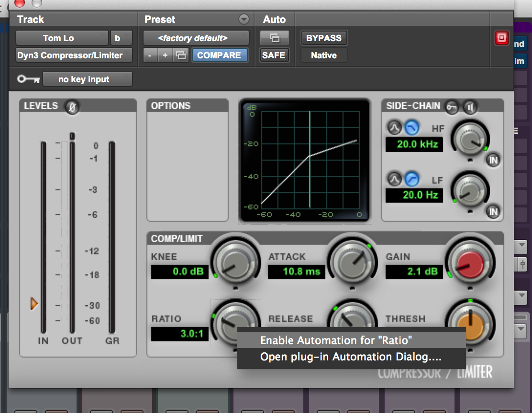The image size is (532, 413).
Task: Open the Preset menu dropdown arrow
Action: (244, 20)
